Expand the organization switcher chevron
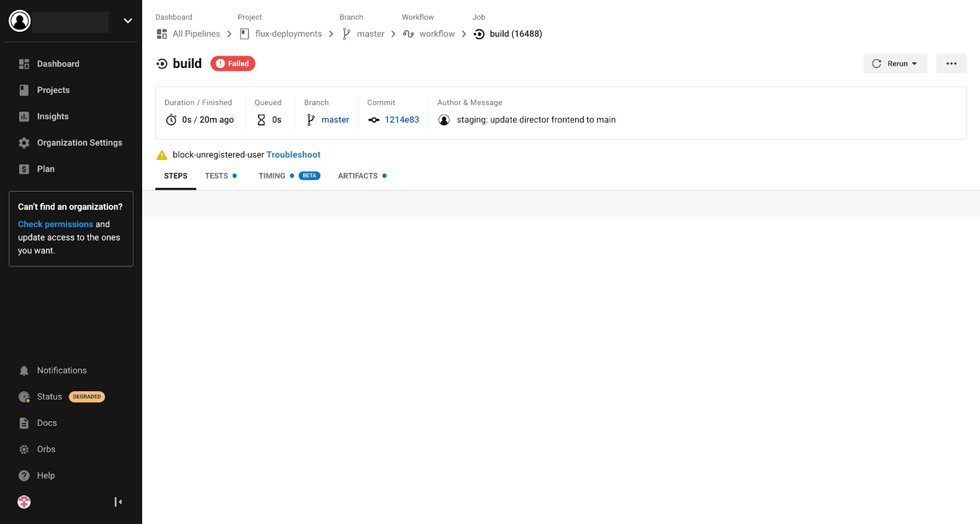The height and width of the screenshot is (524, 980). pos(128,21)
